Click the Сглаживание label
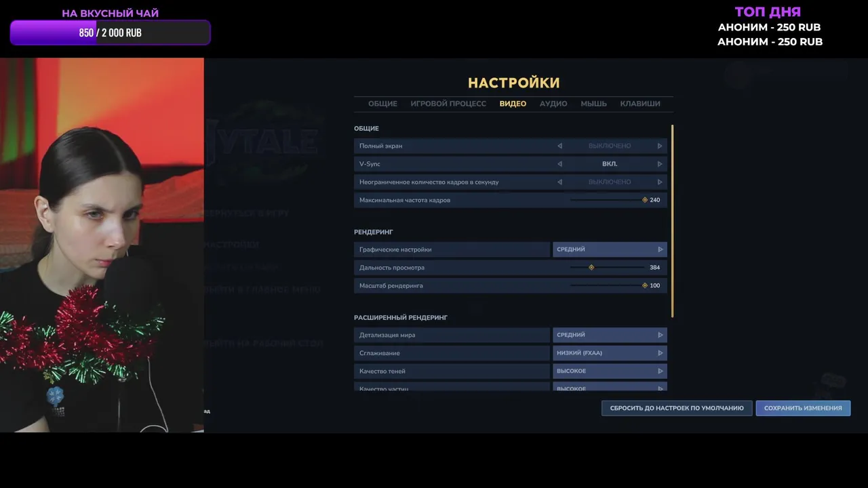The height and width of the screenshot is (488, 868). click(380, 353)
